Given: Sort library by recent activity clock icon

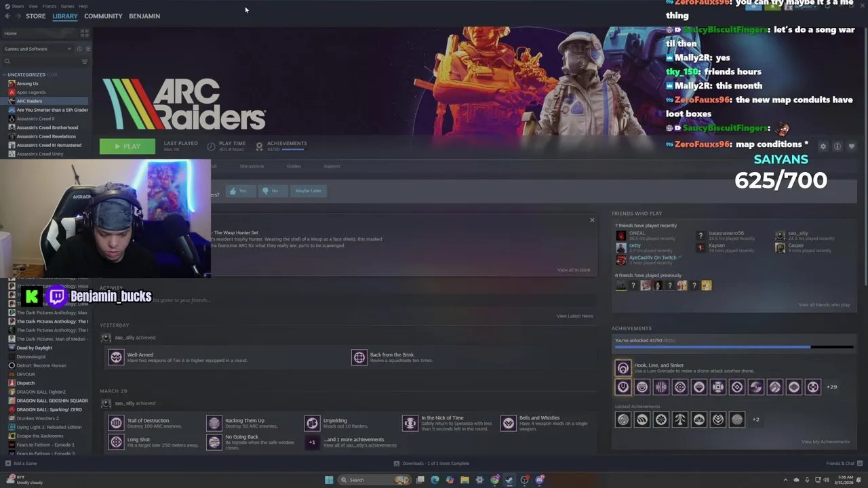Looking at the screenshot, I should (79, 49).
